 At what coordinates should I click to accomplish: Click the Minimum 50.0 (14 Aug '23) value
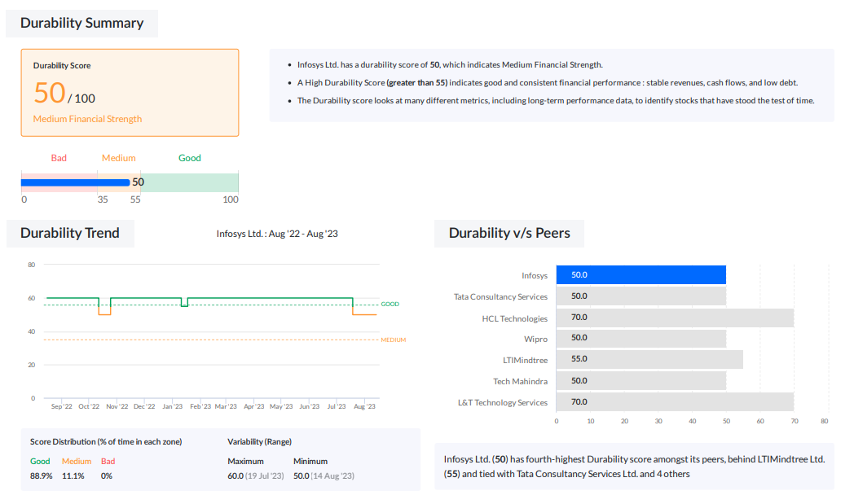[x=324, y=476]
